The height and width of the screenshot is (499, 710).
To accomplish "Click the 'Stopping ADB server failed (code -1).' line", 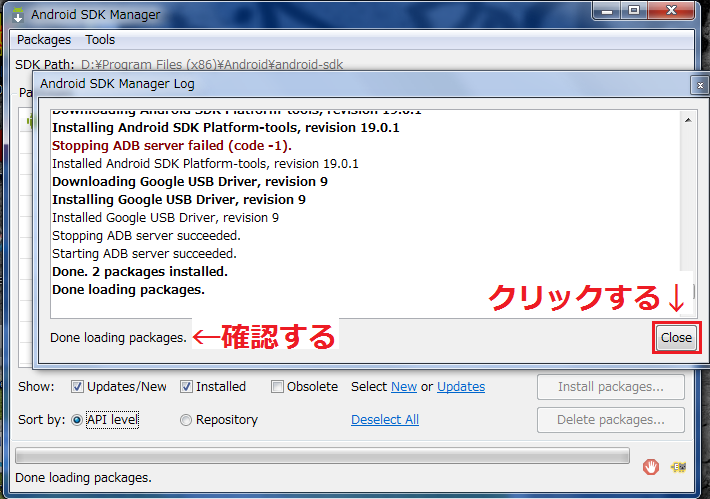I will tap(172, 146).
